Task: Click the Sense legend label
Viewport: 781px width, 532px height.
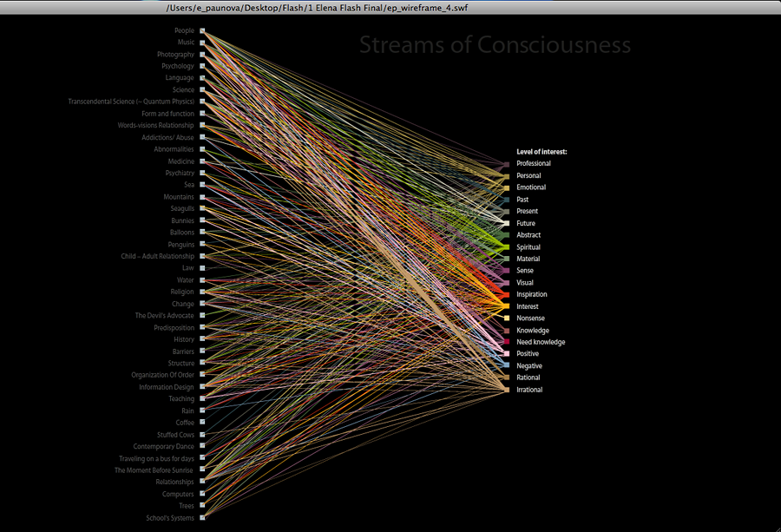Action: (x=525, y=271)
